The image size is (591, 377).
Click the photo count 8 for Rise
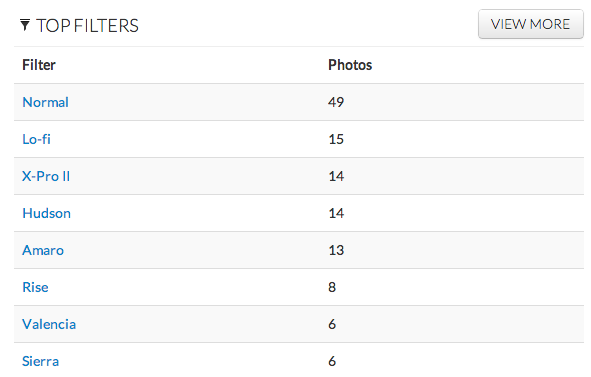332,287
